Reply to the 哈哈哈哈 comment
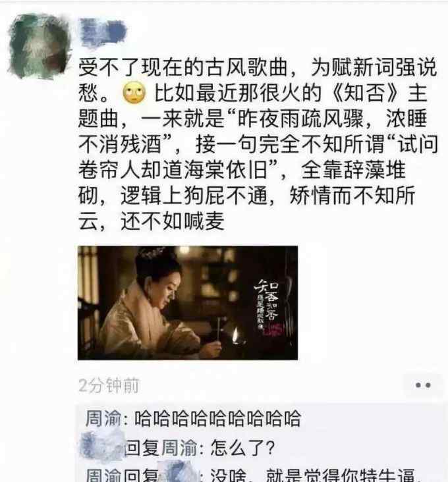448x482 pixels. pyautogui.click(x=217, y=418)
